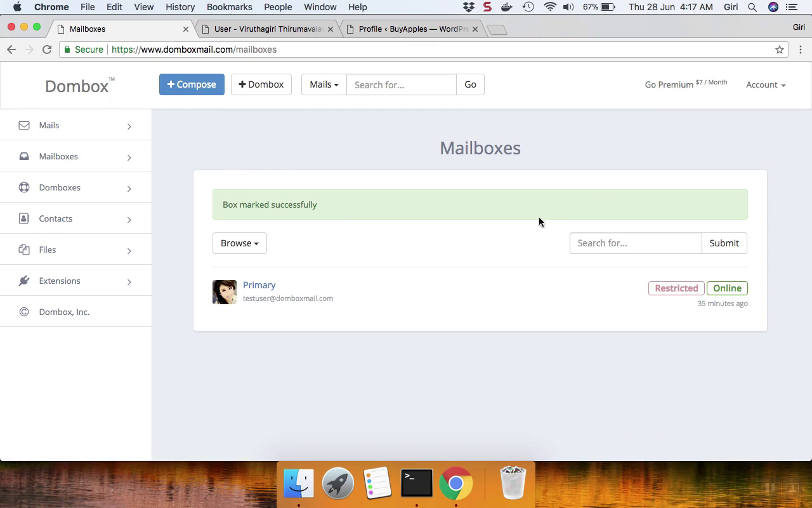Expand the Contacts sidebar chevron
The height and width of the screenshot is (508, 812).
click(x=129, y=220)
